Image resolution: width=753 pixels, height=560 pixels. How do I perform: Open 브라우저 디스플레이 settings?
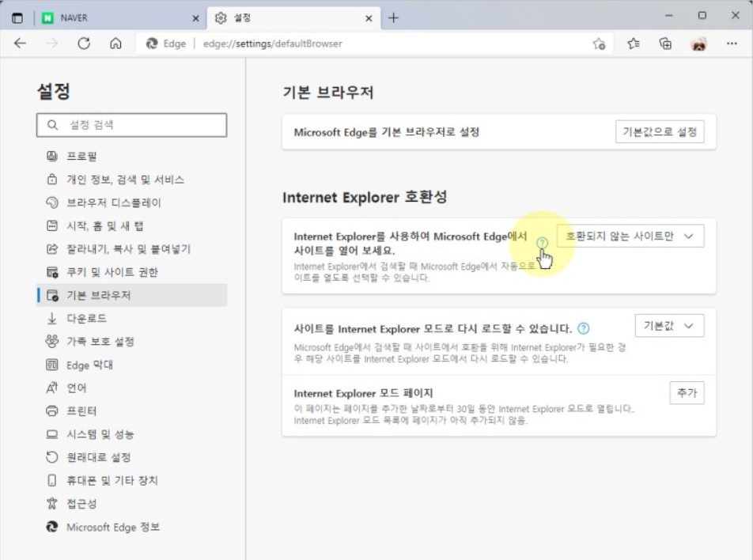(131, 202)
